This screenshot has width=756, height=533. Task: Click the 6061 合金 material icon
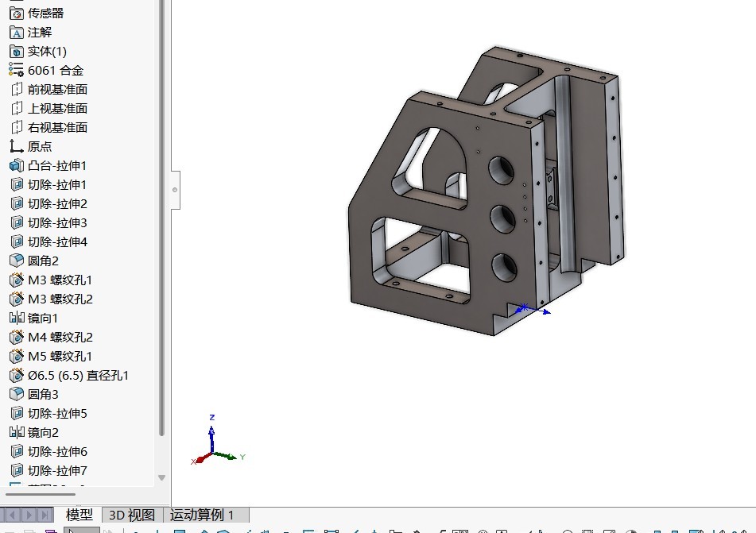click(16, 71)
